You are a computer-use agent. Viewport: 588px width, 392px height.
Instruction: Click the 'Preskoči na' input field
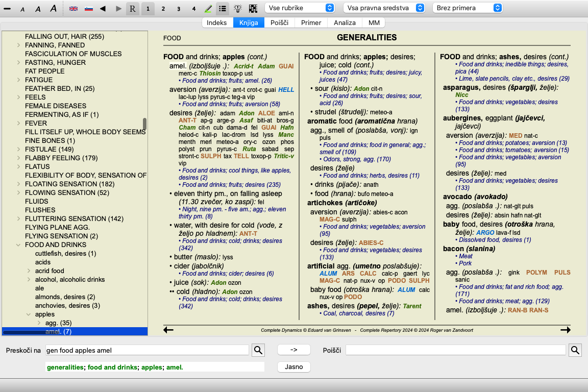click(147, 350)
